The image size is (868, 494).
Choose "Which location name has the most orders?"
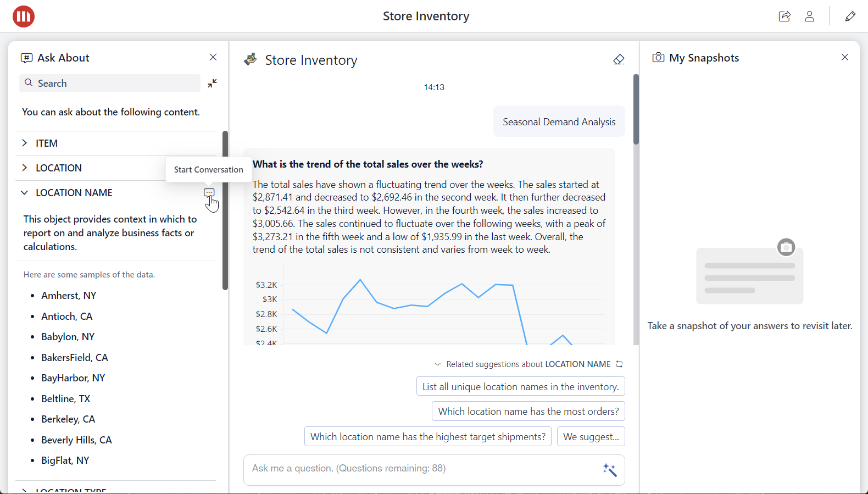point(528,412)
